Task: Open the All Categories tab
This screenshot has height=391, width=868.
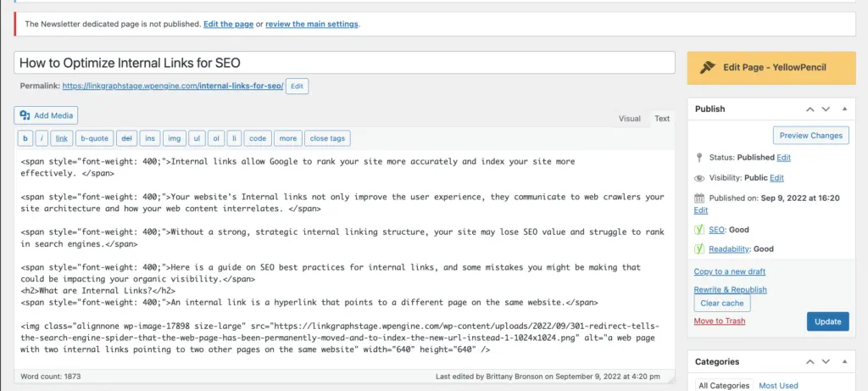Action: (724, 385)
